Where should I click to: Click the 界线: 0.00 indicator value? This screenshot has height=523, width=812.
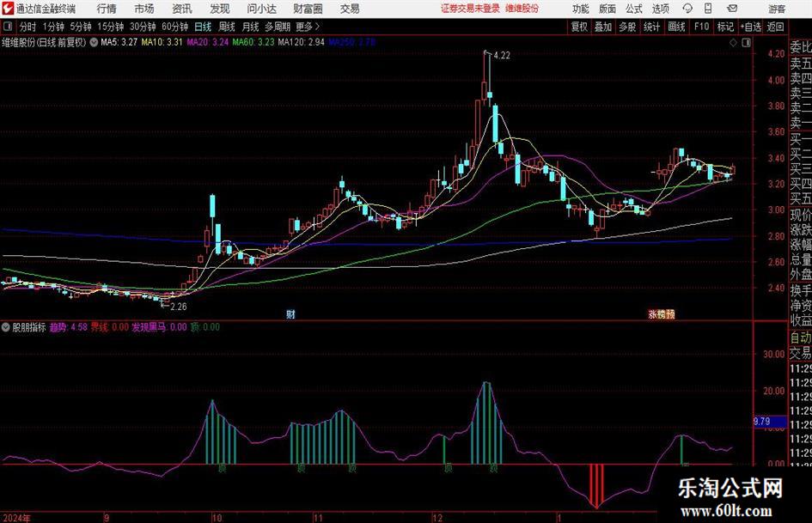click(x=110, y=327)
